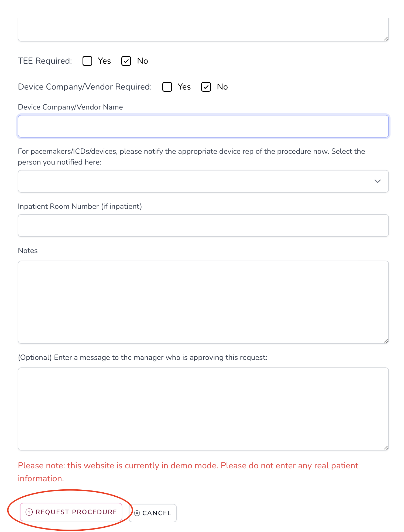Click the top text area's resize handle
404x532 pixels.
tap(386, 39)
